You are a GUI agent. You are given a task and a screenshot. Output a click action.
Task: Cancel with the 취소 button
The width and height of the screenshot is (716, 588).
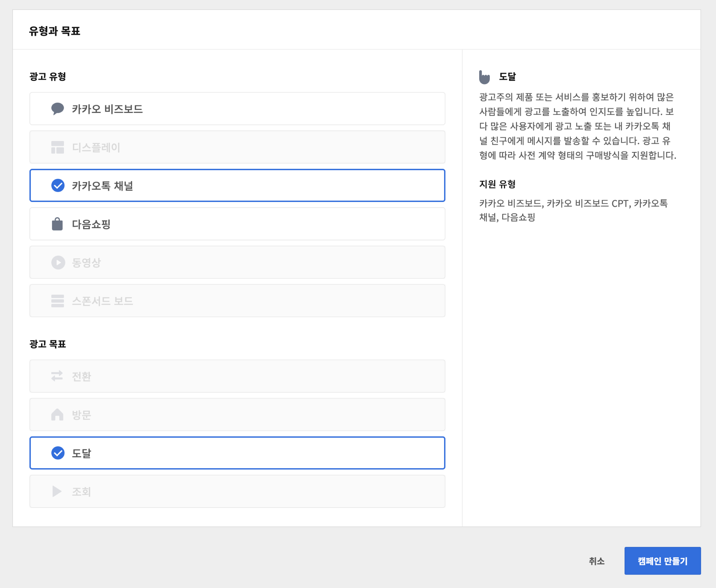coord(596,561)
